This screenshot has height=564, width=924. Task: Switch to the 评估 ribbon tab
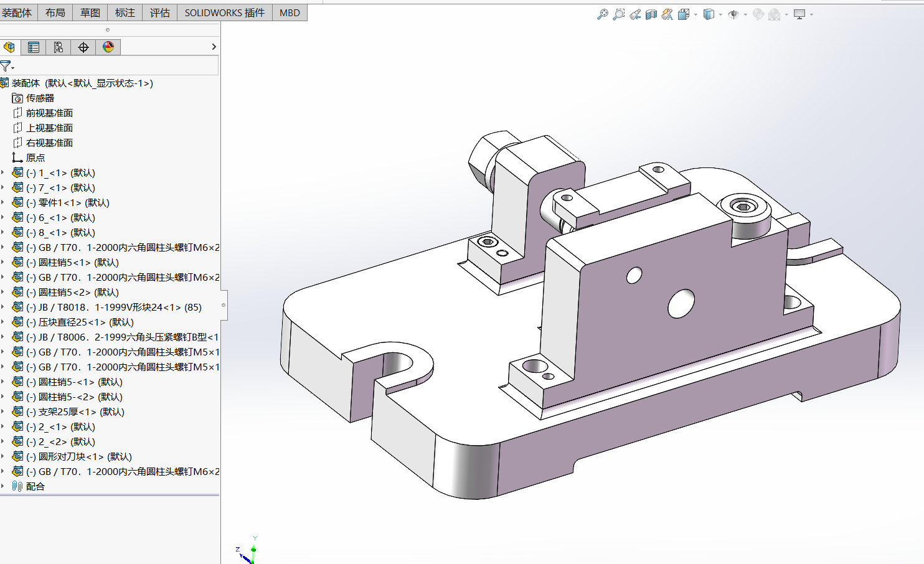(x=159, y=12)
